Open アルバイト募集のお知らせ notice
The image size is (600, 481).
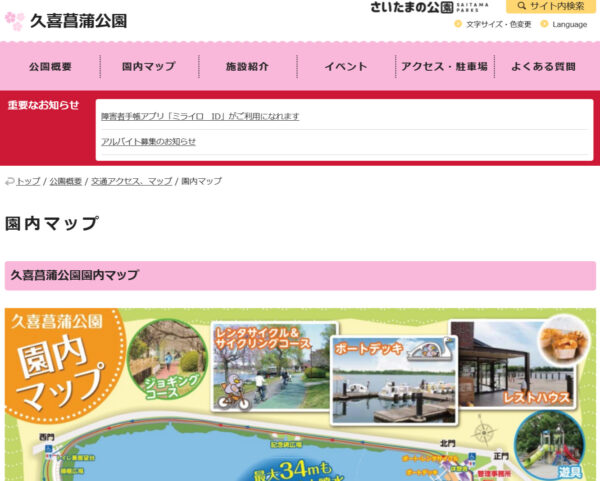point(148,142)
